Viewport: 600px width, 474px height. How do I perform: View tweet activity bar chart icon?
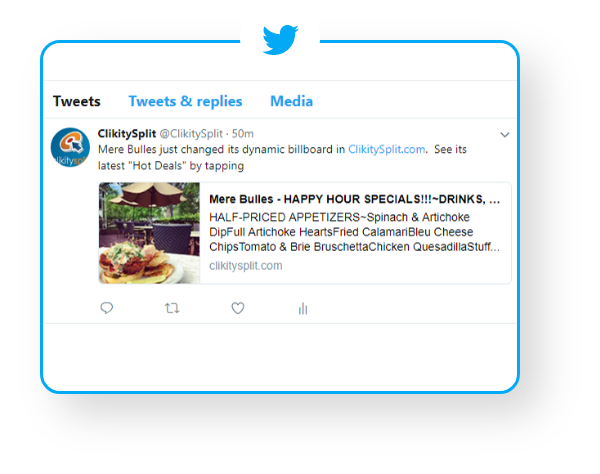[303, 308]
